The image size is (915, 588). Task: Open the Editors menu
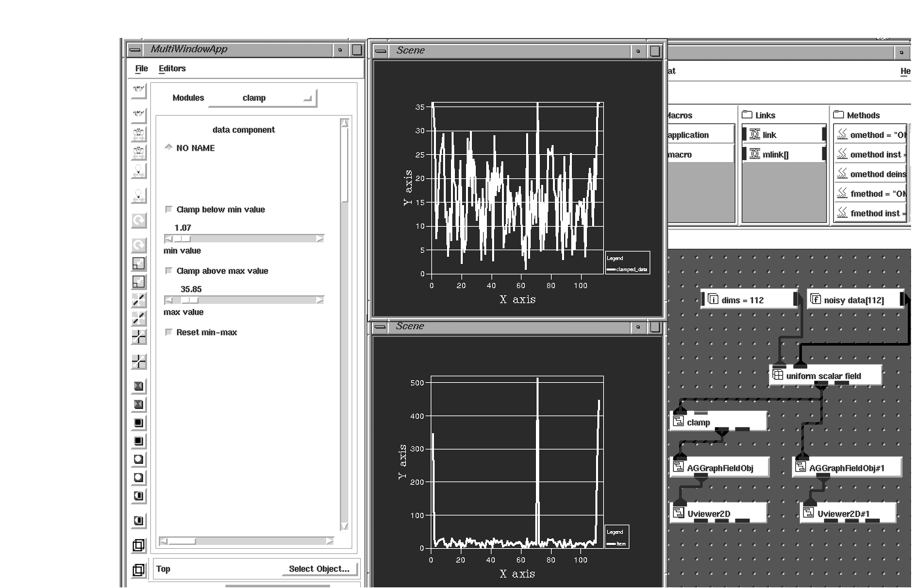[x=172, y=69]
